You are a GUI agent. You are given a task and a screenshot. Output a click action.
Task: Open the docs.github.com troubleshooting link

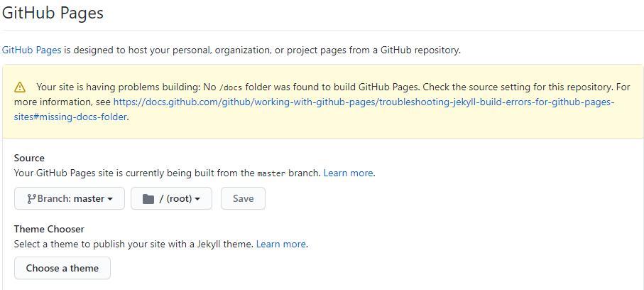point(363,102)
